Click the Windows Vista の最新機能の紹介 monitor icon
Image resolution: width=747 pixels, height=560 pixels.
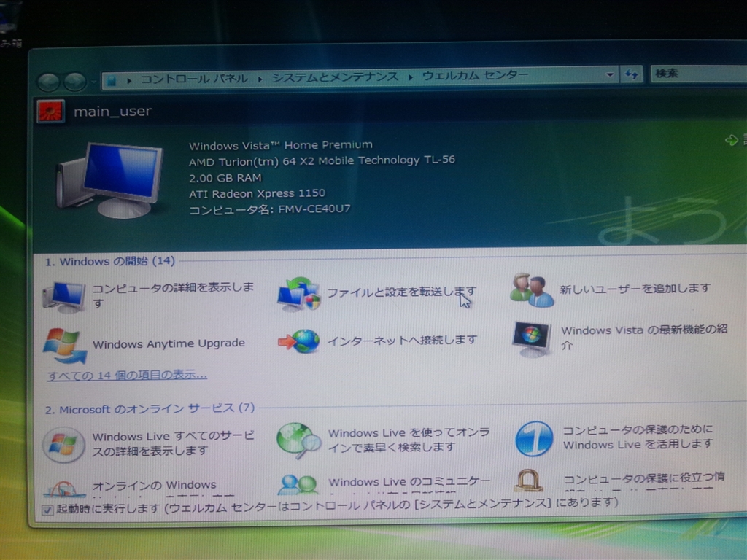click(532, 340)
